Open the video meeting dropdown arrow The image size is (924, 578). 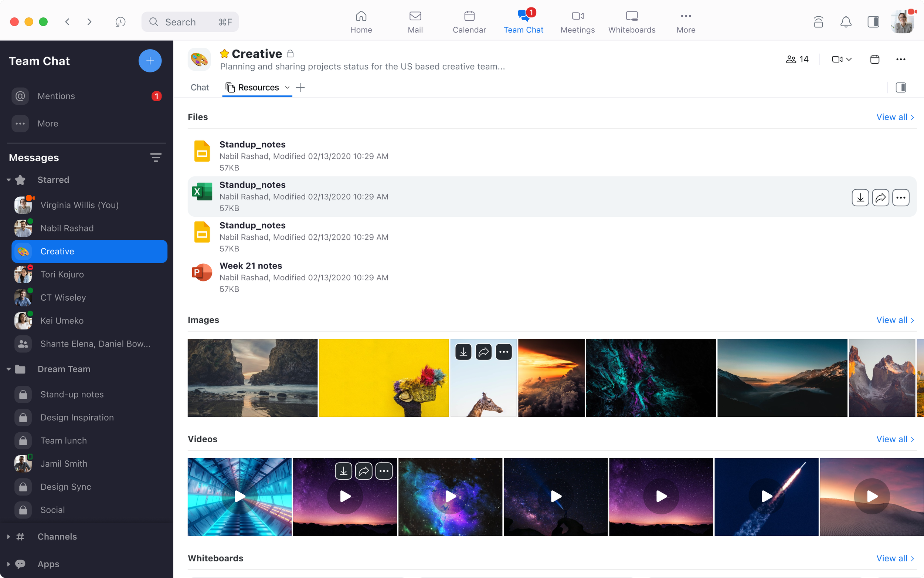849,59
